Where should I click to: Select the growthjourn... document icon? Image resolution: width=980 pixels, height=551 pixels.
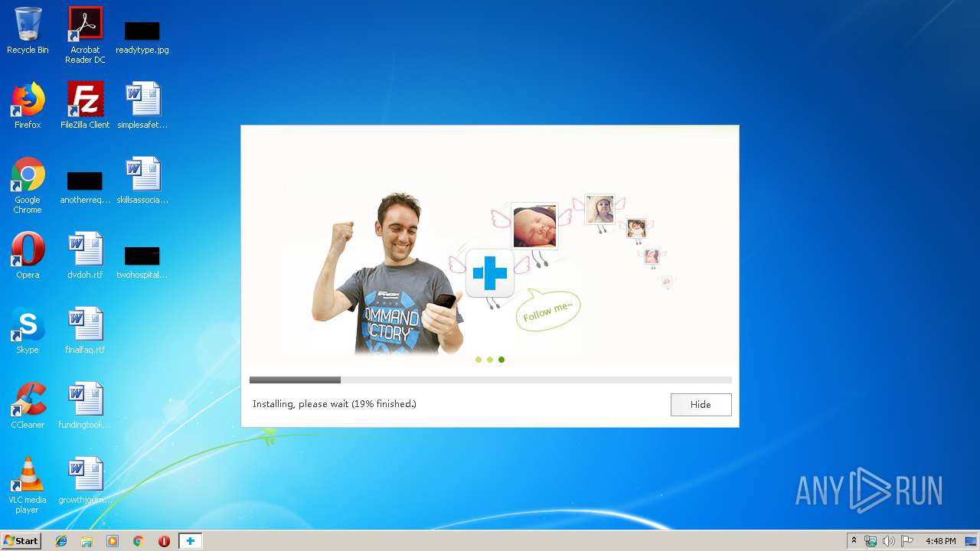pyautogui.click(x=85, y=481)
